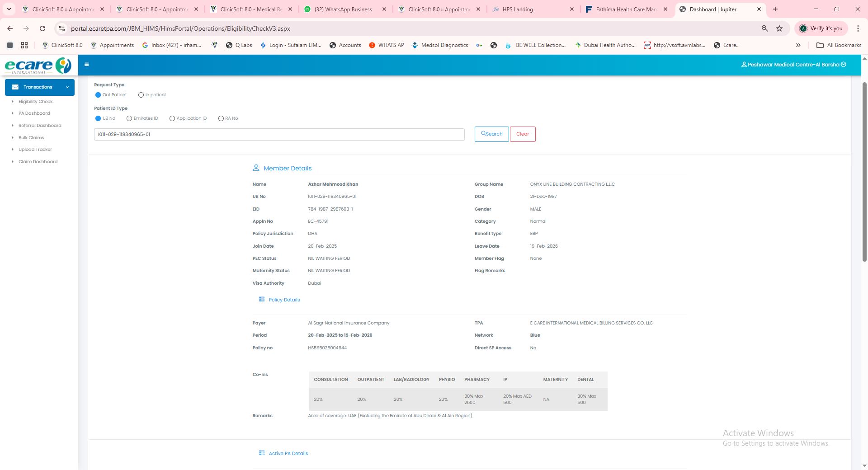Click the UB number input field
The image size is (868, 470).
279,135
